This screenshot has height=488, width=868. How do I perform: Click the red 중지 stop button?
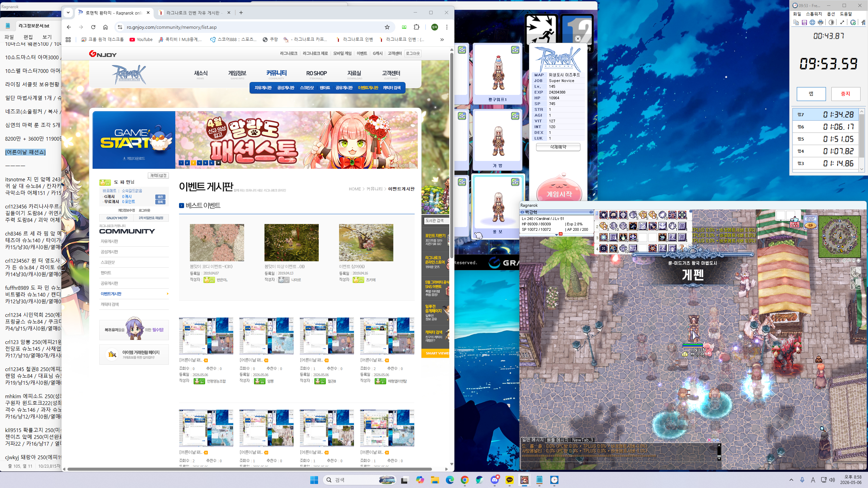(846, 94)
